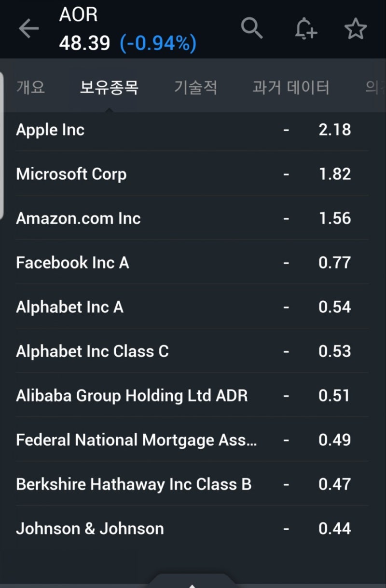Open search with the magnifier icon

pos(251,28)
